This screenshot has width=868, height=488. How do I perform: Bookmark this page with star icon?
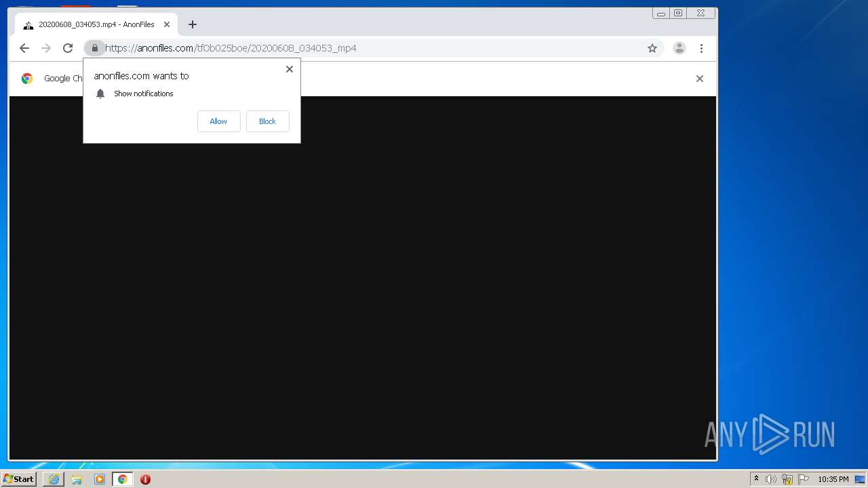click(652, 48)
